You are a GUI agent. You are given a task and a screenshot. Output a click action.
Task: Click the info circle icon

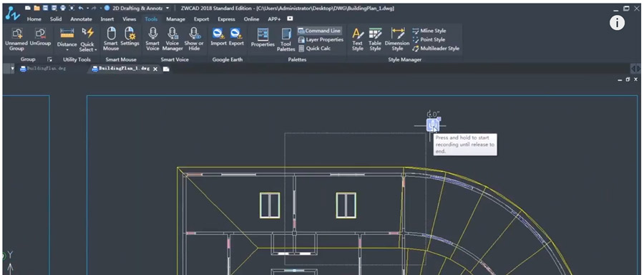pyautogui.click(x=617, y=23)
